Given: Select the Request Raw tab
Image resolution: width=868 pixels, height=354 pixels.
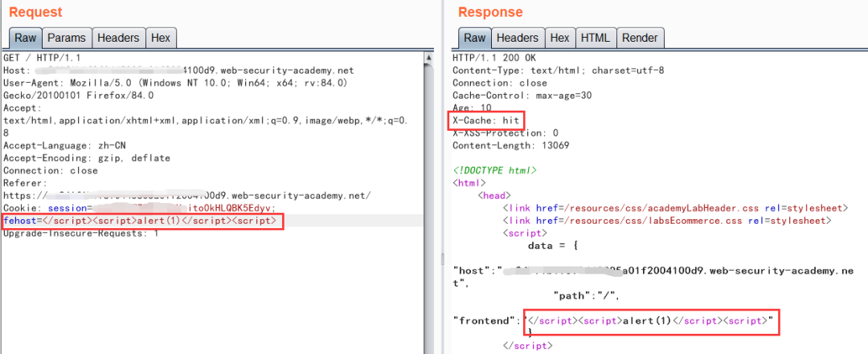Looking at the screenshot, I should (x=25, y=39).
